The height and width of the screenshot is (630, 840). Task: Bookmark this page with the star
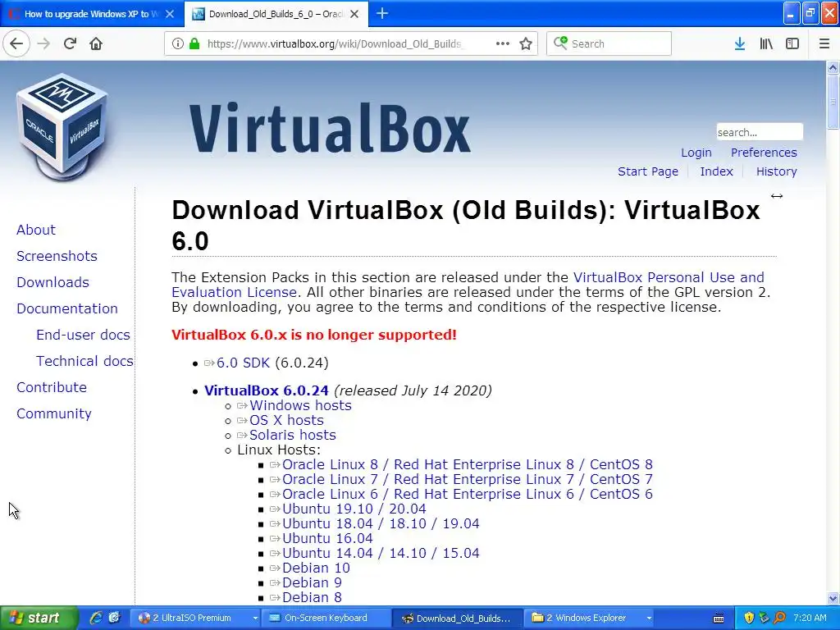click(x=526, y=43)
